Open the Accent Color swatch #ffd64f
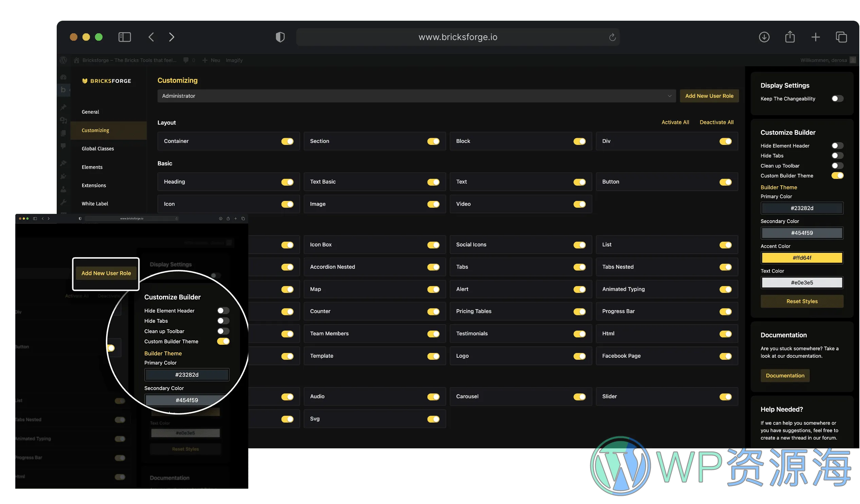 point(802,258)
